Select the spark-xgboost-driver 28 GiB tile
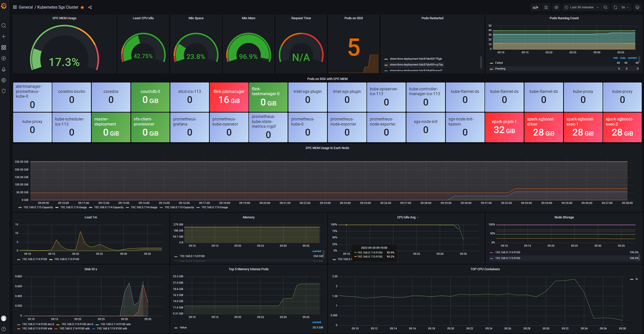 coord(544,127)
